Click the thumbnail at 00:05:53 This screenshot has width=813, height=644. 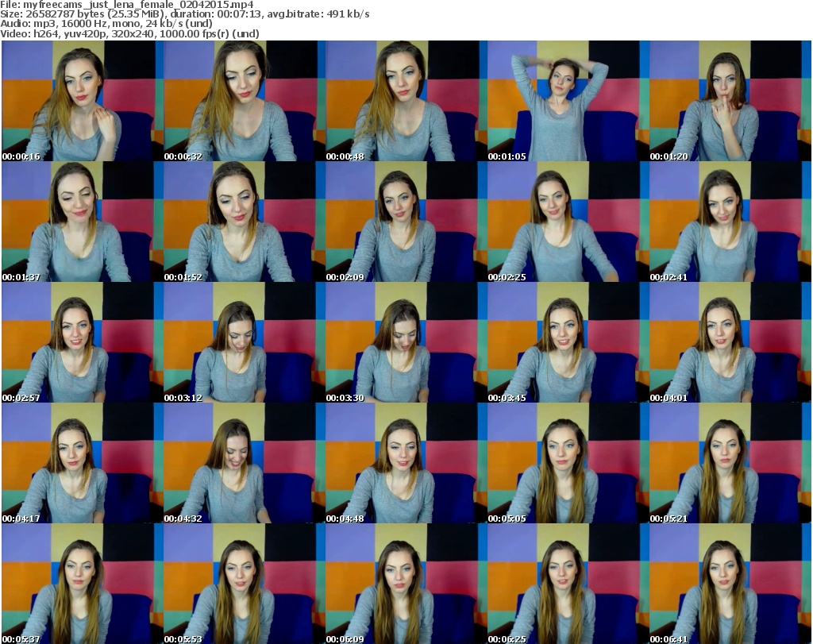pos(244,584)
